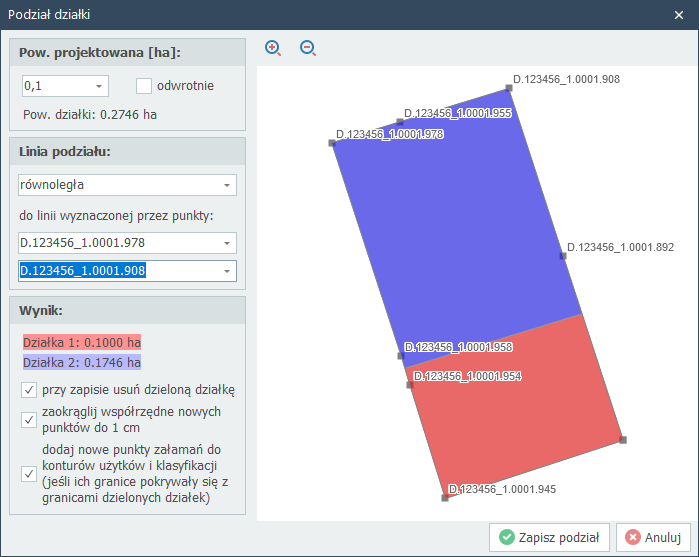Click boundary point marker D.123456_1.0001.955
699x557 pixels.
point(400,121)
